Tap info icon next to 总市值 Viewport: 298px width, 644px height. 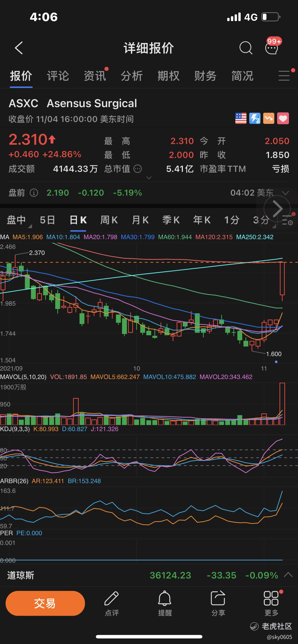(x=138, y=169)
